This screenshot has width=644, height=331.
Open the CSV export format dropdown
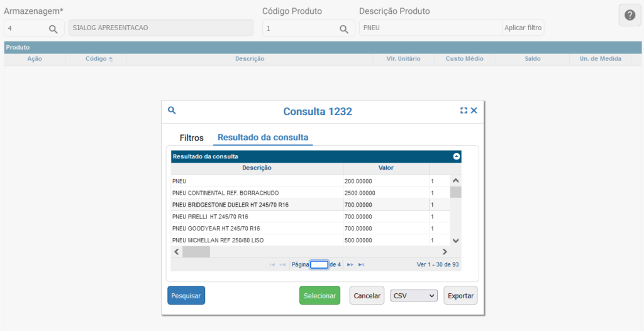(414, 295)
